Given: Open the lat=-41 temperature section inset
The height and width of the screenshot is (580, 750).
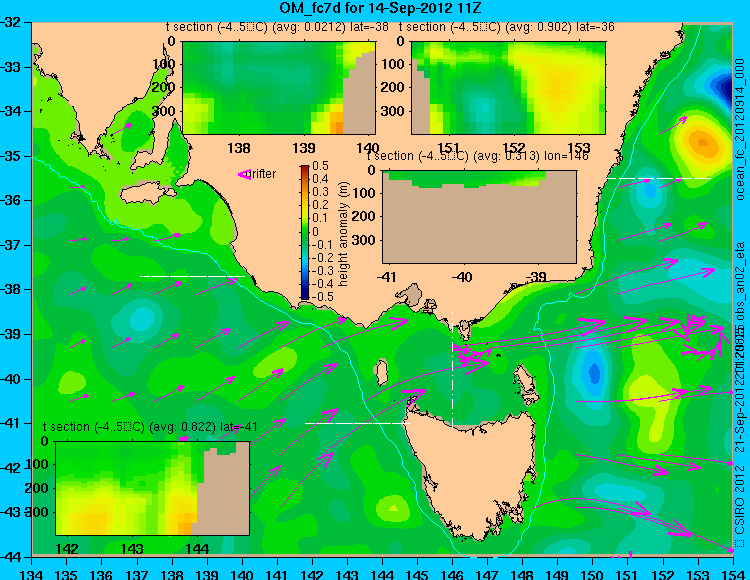Looking at the screenshot, I should (152, 488).
